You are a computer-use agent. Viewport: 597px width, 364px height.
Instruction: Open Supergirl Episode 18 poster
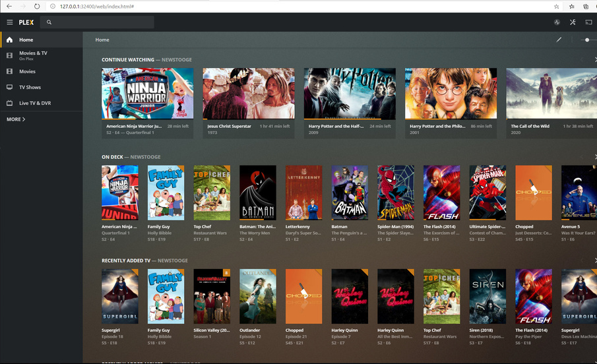click(x=120, y=296)
